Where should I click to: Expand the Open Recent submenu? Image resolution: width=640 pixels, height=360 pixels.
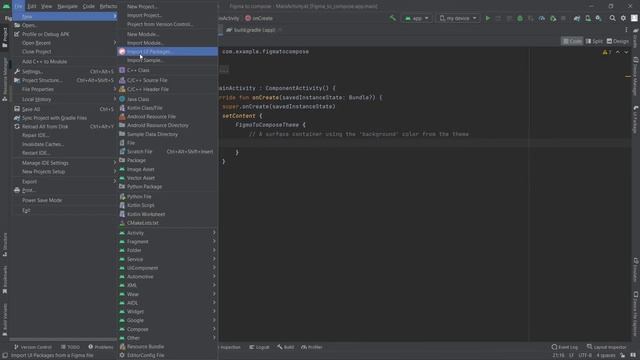(64, 43)
